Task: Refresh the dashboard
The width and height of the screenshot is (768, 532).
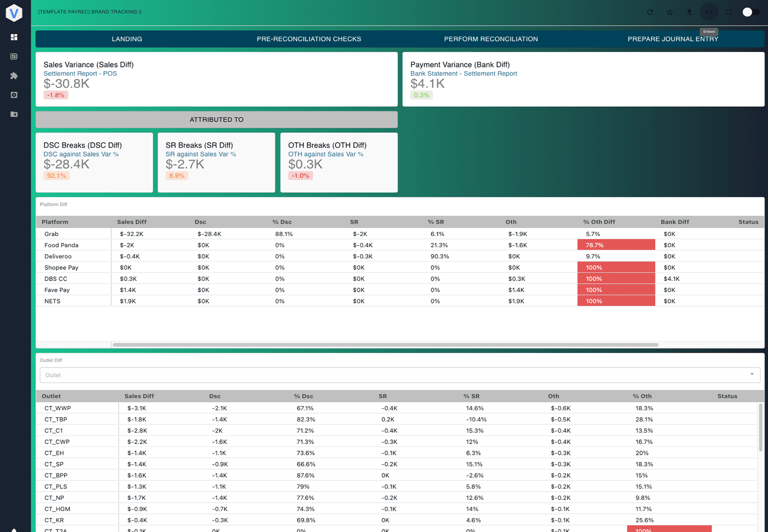Action: 650,12
